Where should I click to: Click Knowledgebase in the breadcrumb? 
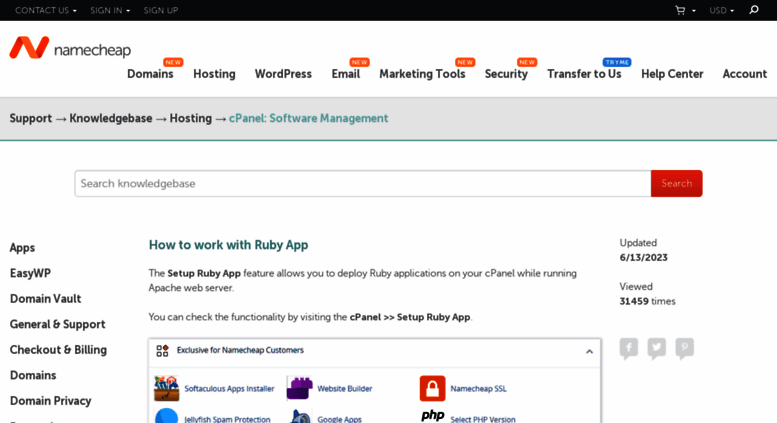click(x=111, y=118)
